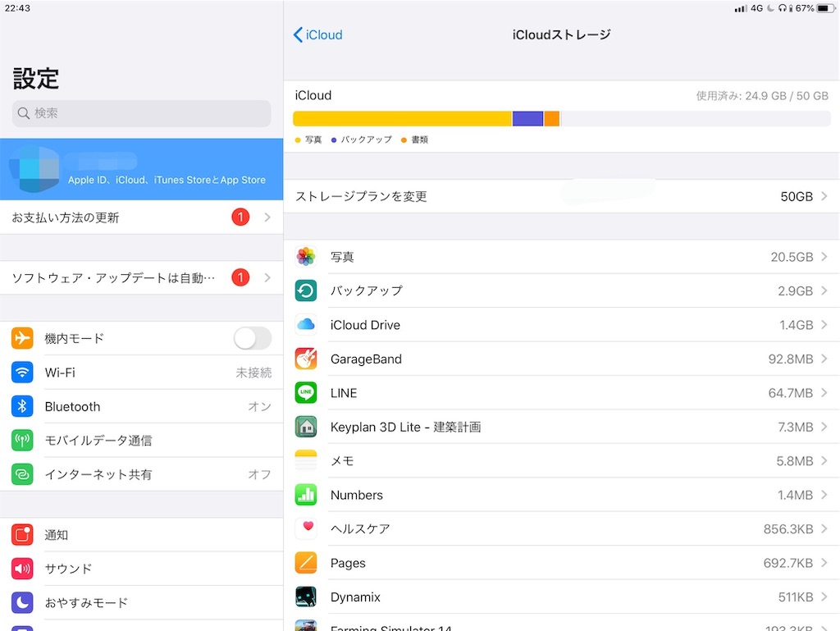This screenshot has height=631, width=840.
Task: Tap the search magnifier icon
Action: [23, 113]
